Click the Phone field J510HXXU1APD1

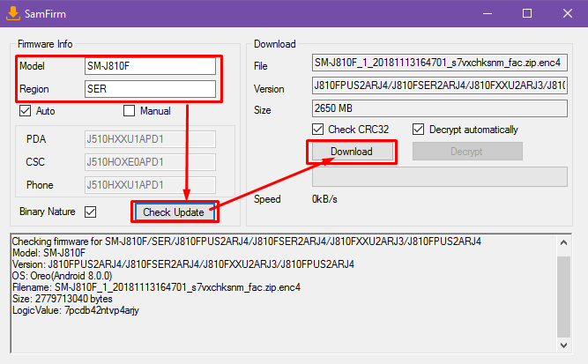click(x=150, y=185)
